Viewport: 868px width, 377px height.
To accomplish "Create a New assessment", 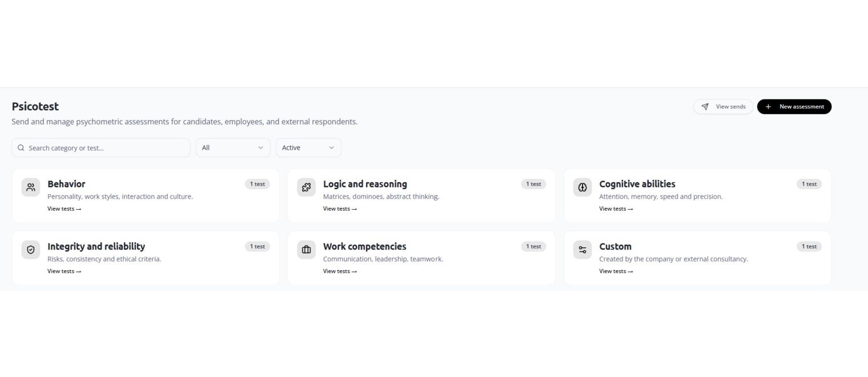I will tap(794, 107).
